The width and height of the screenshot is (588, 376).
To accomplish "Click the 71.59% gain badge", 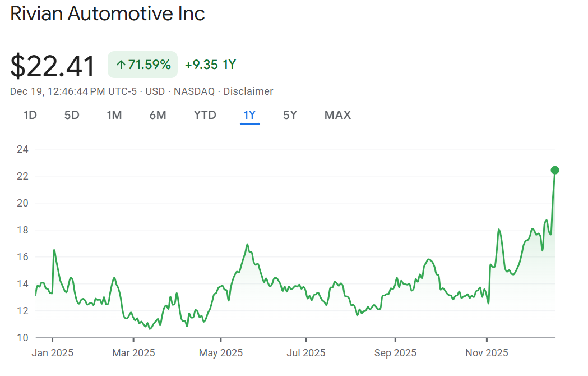I will click(x=142, y=65).
